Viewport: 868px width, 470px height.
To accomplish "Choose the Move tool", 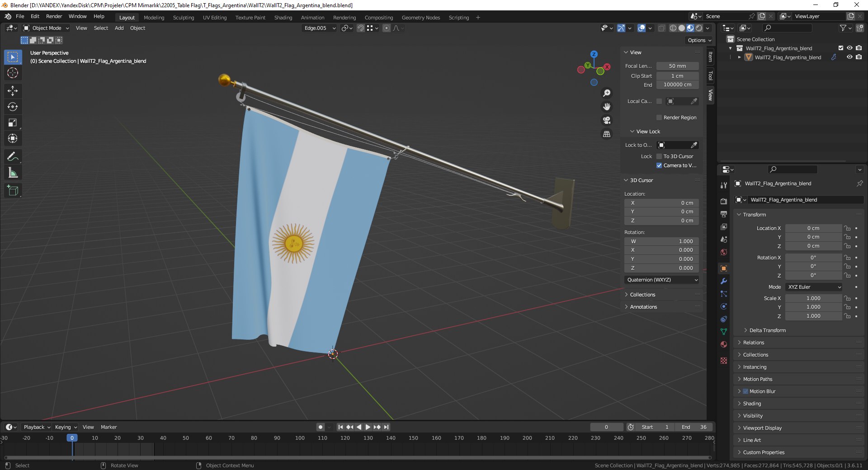I will [13, 91].
